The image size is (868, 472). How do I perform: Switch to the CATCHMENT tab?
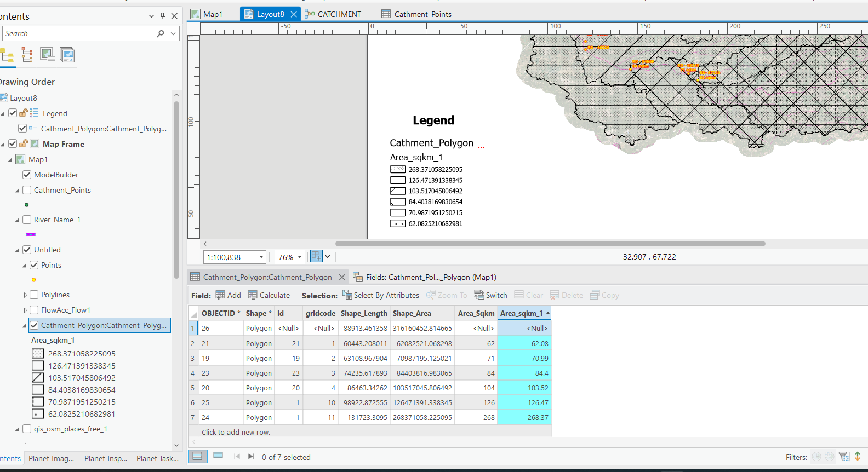(x=339, y=14)
